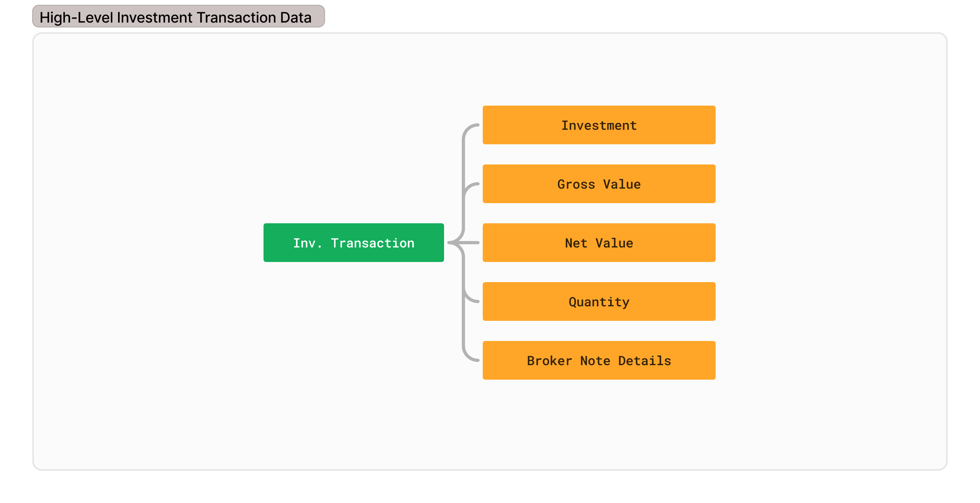Open the Broker Note Details node
This screenshot has width=980, height=503.
(x=599, y=360)
